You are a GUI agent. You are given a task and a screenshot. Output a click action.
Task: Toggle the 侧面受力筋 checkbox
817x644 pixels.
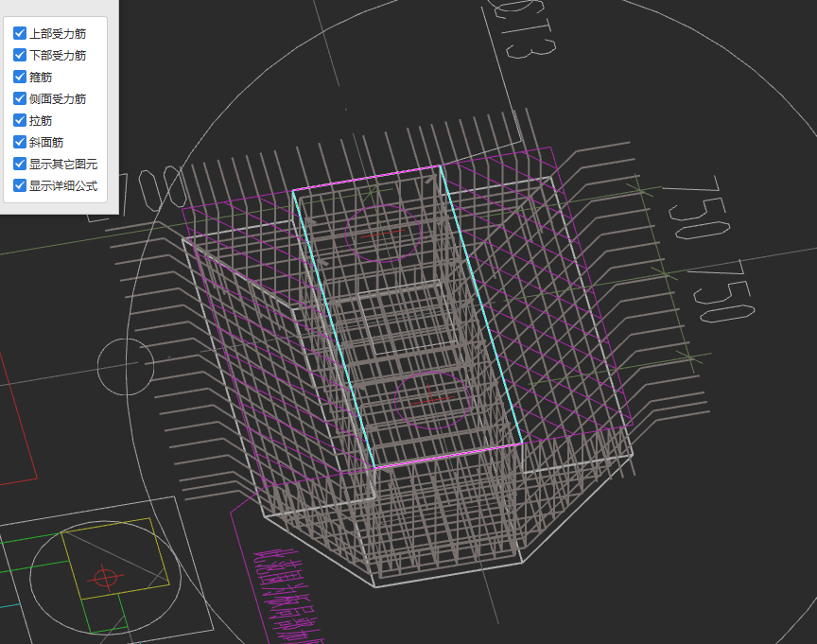(20, 98)
